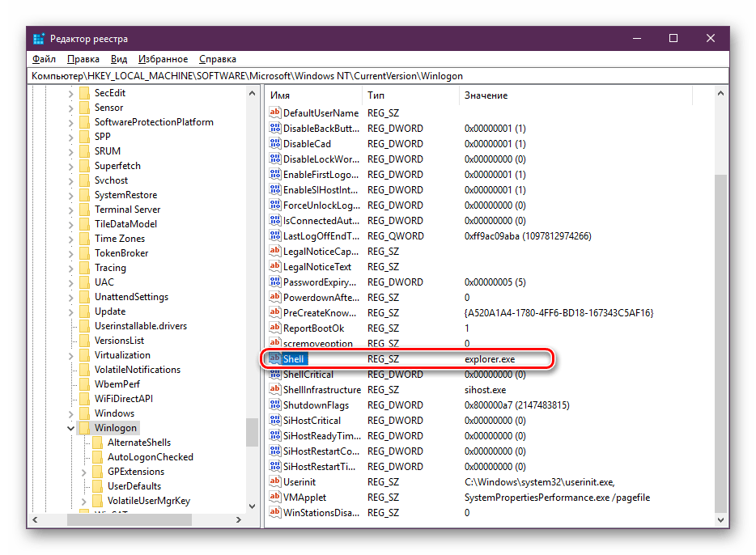Select the Terminal Server folder icon

coord(84,210)
